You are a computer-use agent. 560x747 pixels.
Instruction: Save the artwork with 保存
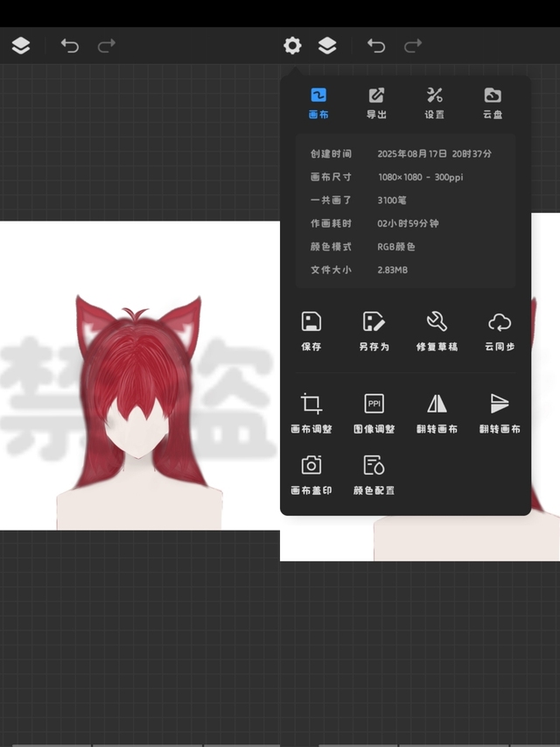[311, 331]
